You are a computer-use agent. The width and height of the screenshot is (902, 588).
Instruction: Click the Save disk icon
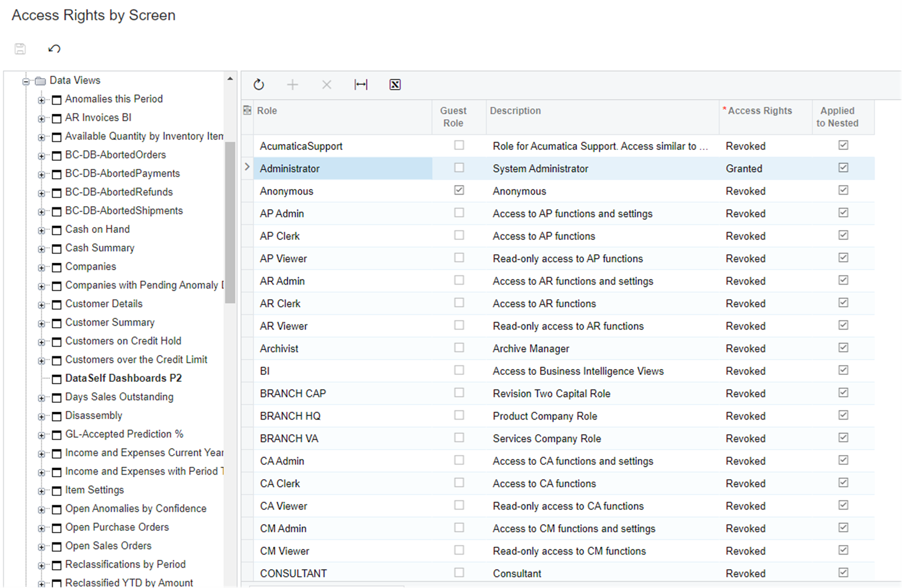pos(20,49)
